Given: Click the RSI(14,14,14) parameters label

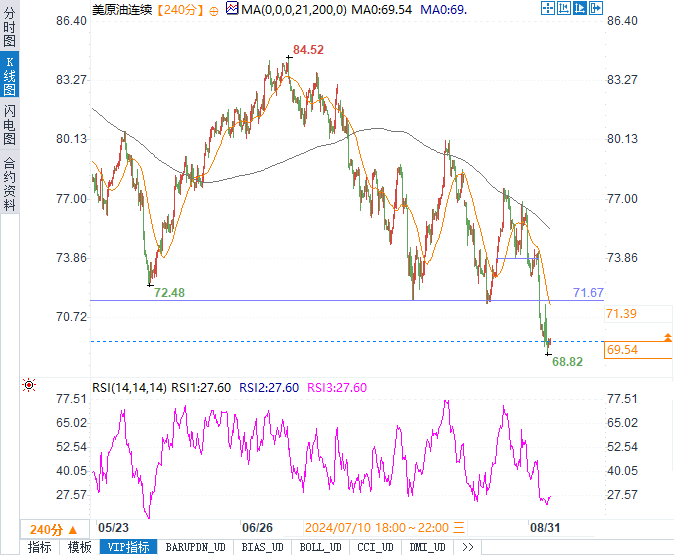Looking at the screenshot, I should click(x=129, y=388).
